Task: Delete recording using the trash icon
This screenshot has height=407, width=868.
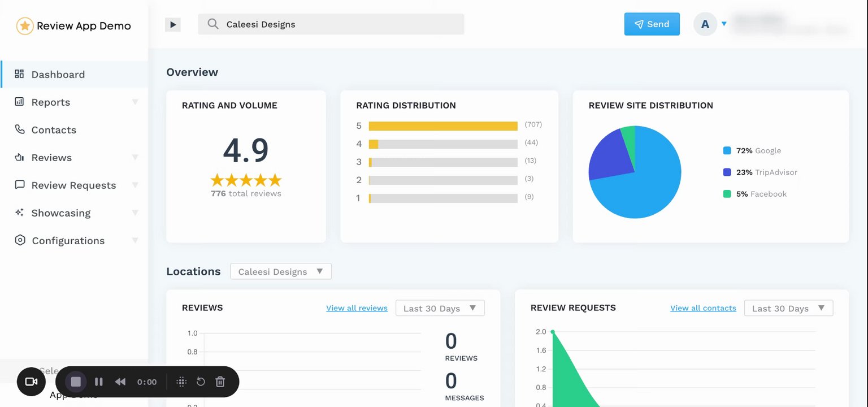Action: click(220, 382)
